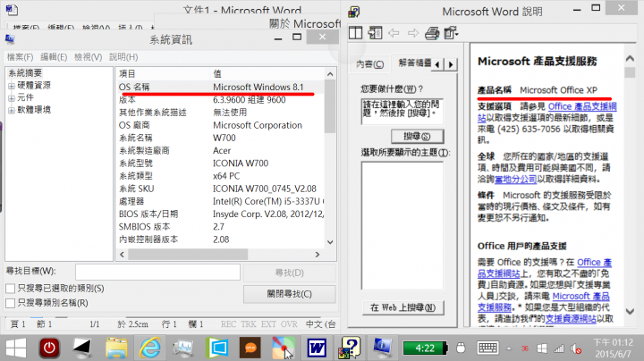The image size is (644, 361).
Task: Open the orange chat bubble app on taskbar
Action: (x=250, y=348)
